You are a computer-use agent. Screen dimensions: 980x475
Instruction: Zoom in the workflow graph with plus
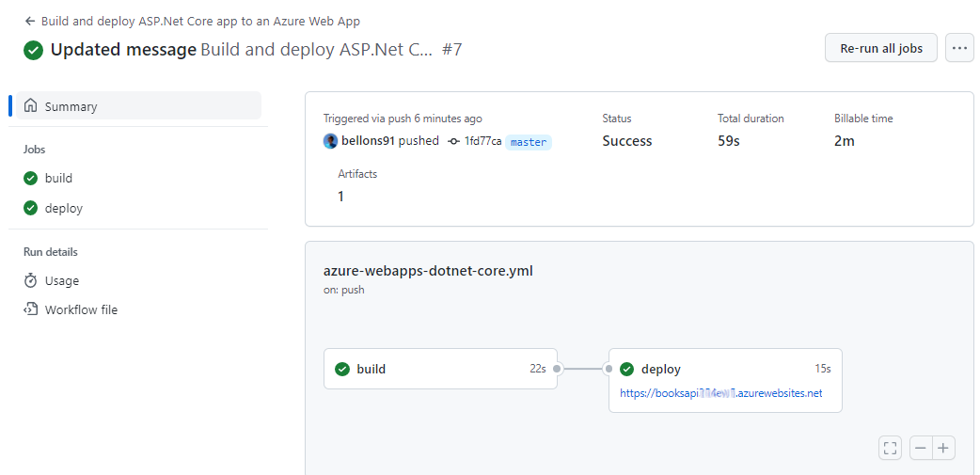tap(943, 448)
